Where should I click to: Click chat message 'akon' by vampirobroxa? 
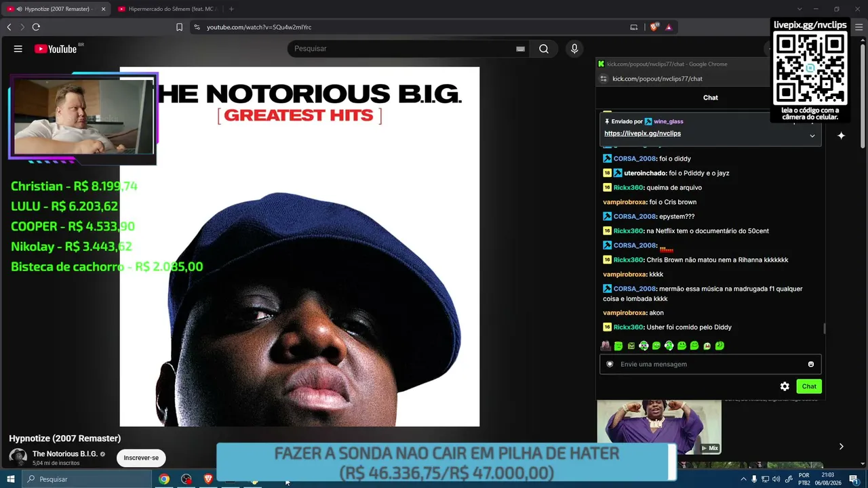tap(656, 313)
